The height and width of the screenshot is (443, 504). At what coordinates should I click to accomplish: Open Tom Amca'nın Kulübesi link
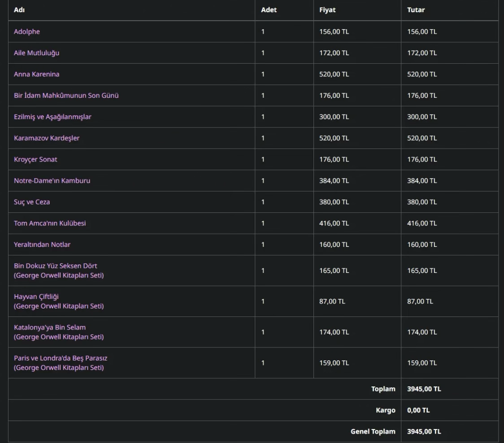pyautogui.click(x=50, y=223)
